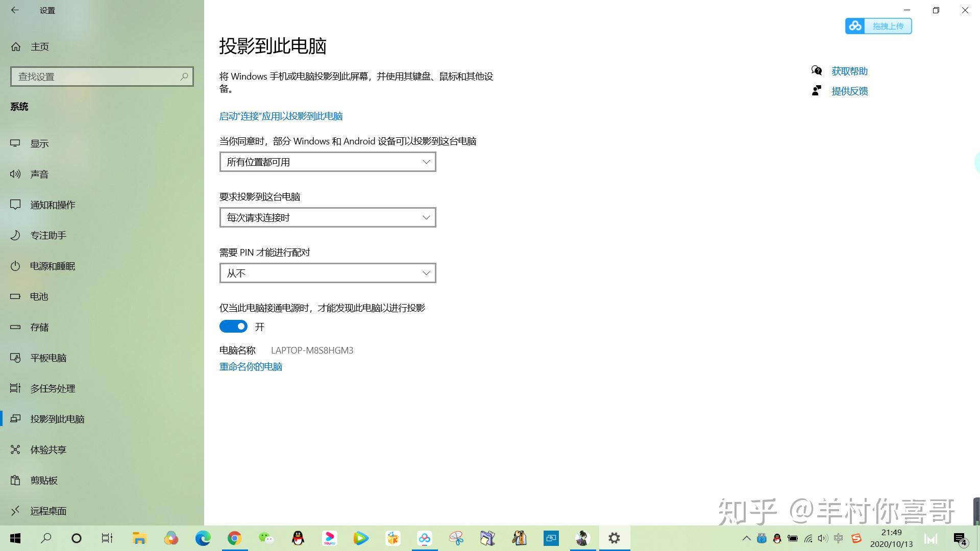The image size is (980, 551).
Task: Launch QQ from the taskbar
Action: (298, 538)
